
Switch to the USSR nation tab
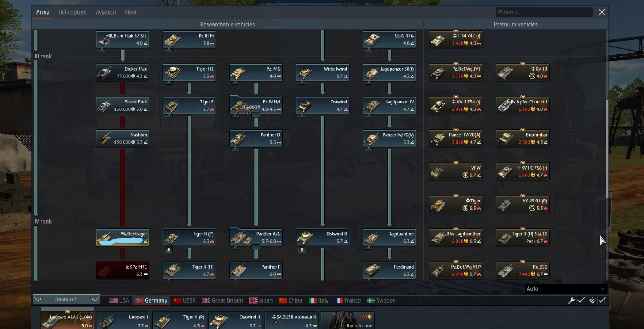(x=185, y=301)
